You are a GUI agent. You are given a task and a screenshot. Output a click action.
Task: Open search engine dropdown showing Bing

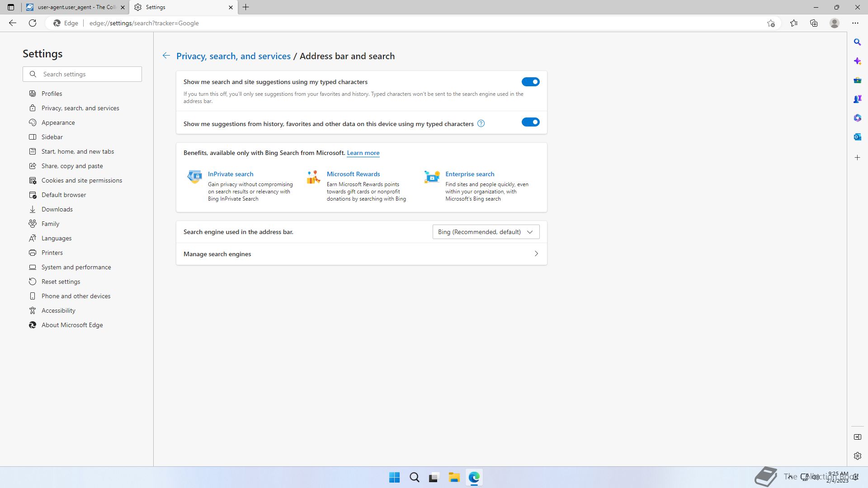point(486,232)
